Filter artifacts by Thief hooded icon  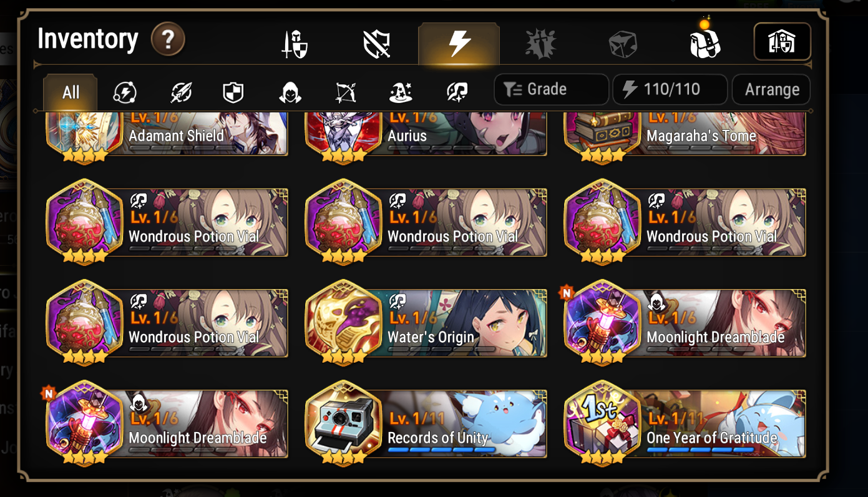[x=290, y=94]
